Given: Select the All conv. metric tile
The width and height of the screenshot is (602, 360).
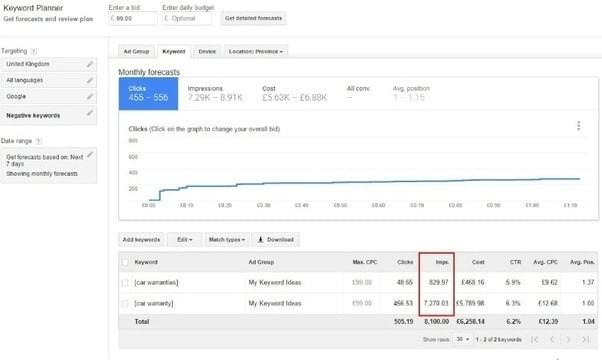Looking at the screenshot, I should 358,94.
